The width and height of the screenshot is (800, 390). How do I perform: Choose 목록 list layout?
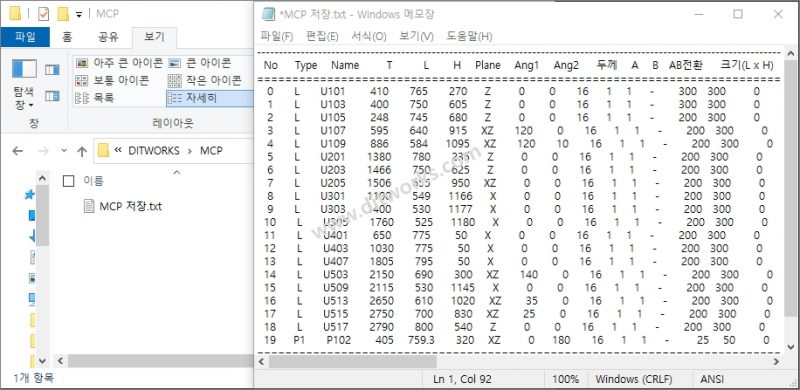point(95,98)
